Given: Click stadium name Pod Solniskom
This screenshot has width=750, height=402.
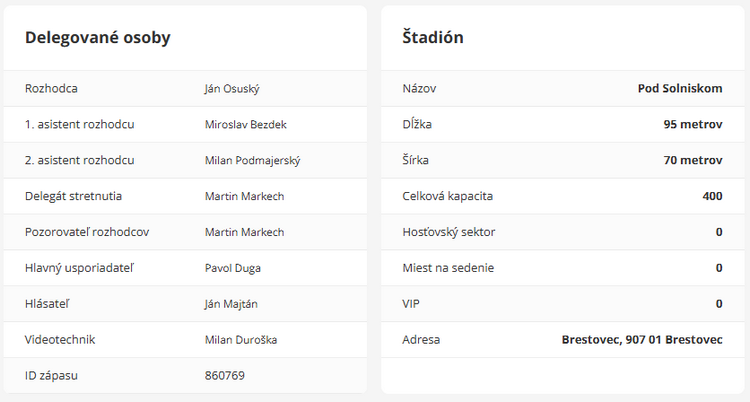Looking at the screenshot, I should pyautogui.click(x=680, y=88).
